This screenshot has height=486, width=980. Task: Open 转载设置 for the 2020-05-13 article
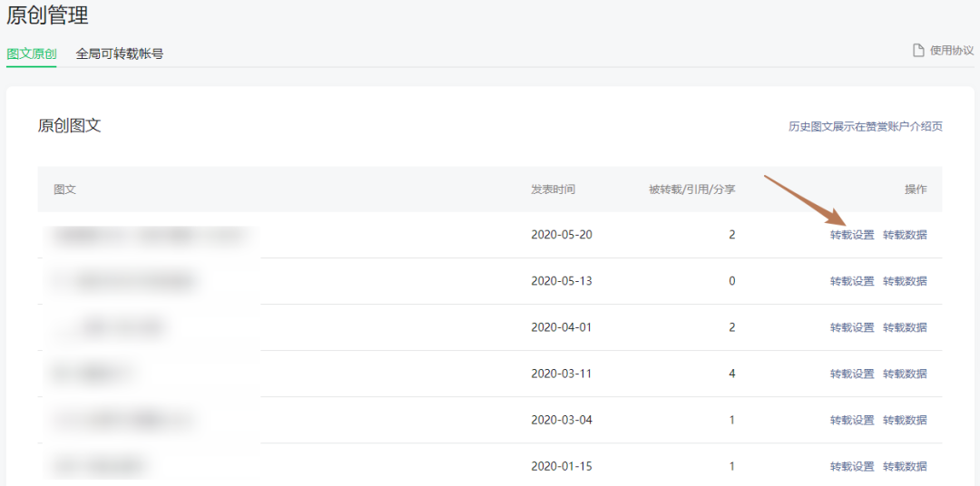point(852,281)
